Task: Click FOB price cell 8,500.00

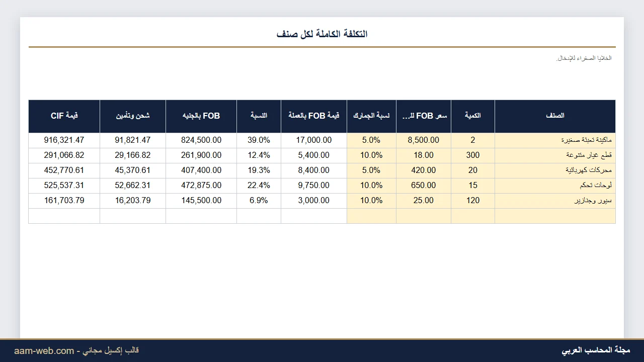Action: [424, 140]
